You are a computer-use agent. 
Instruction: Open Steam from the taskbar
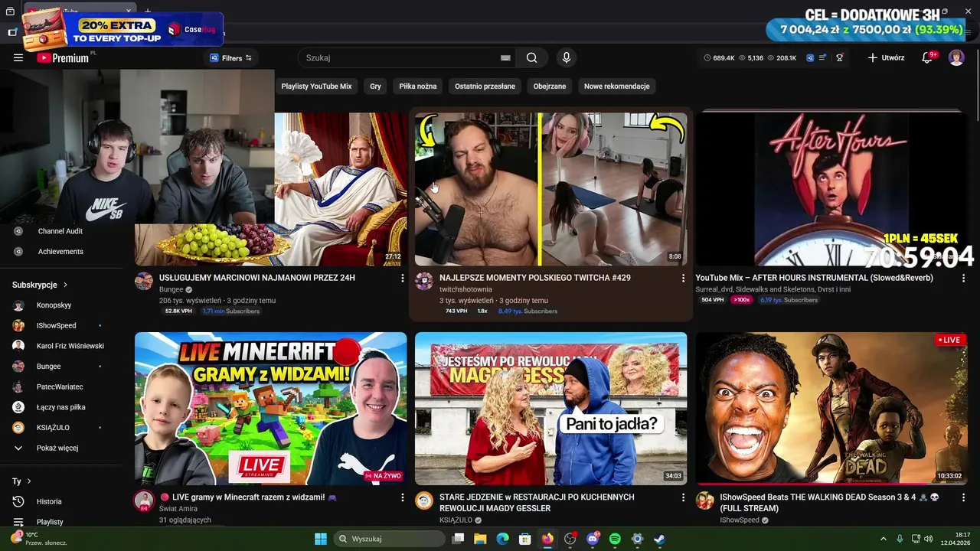659,539
